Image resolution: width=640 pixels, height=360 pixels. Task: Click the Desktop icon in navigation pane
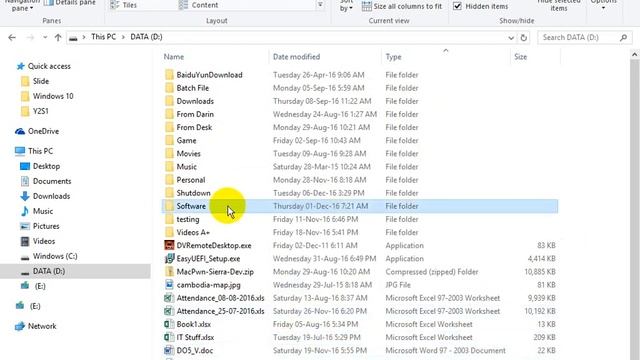[x=24, y=166]
